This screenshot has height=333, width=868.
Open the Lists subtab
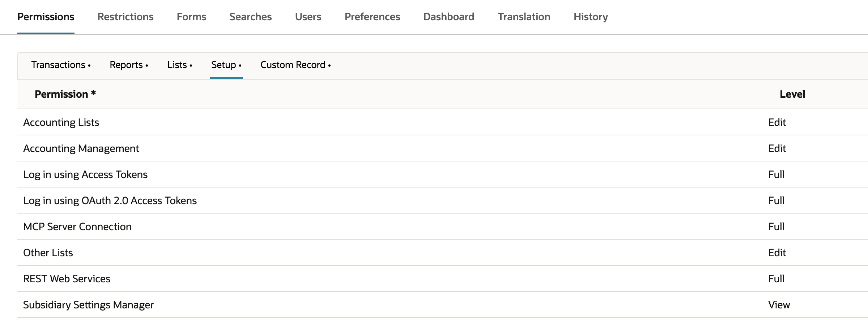point(179,65)
